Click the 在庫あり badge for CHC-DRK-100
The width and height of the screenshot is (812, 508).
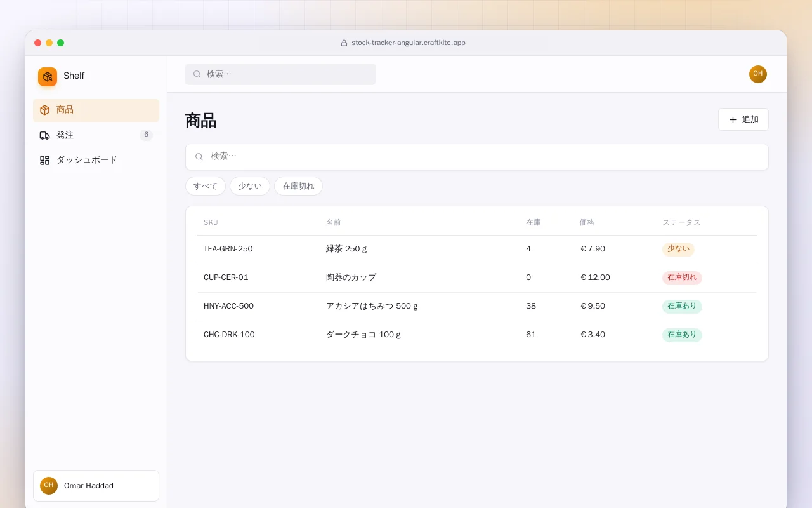682,335
